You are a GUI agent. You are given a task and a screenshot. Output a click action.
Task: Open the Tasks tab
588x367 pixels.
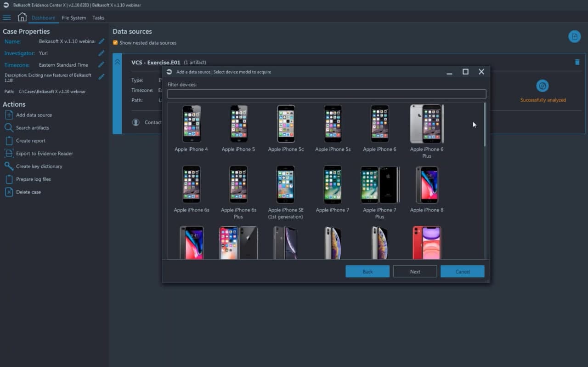click(98, 18)
